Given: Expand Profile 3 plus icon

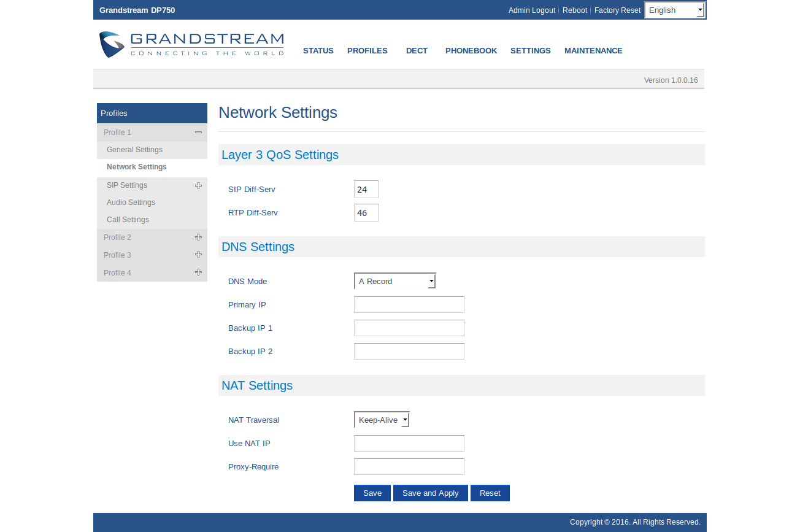Looking at the screenshot, I should point(198,255).
